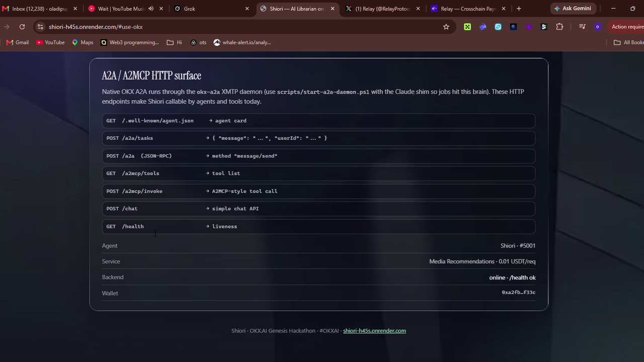Open the blue rabbit extension icon
The width and height of the screenshot is (644, 362).
point(483,27)
